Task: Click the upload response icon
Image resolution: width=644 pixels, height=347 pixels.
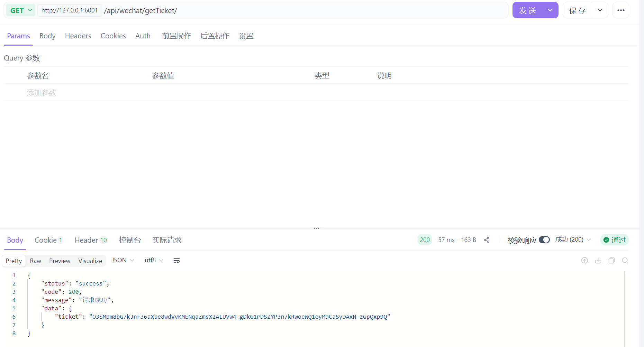Action: (584, 260)
